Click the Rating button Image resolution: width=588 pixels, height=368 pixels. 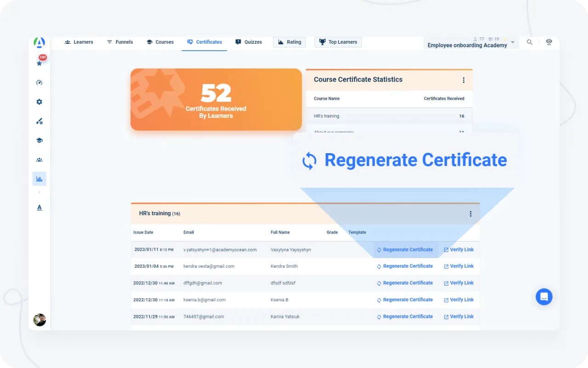tap(289, 42)
